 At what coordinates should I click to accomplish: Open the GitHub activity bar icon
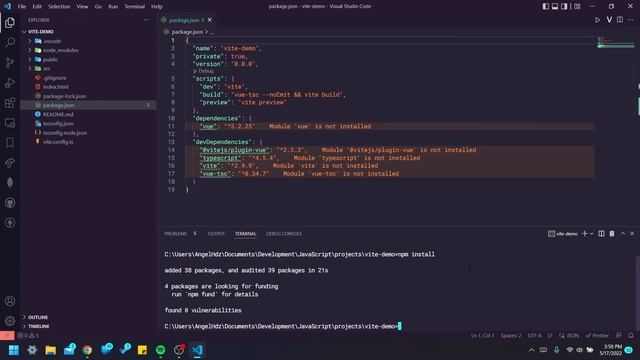tap(10, 202)
